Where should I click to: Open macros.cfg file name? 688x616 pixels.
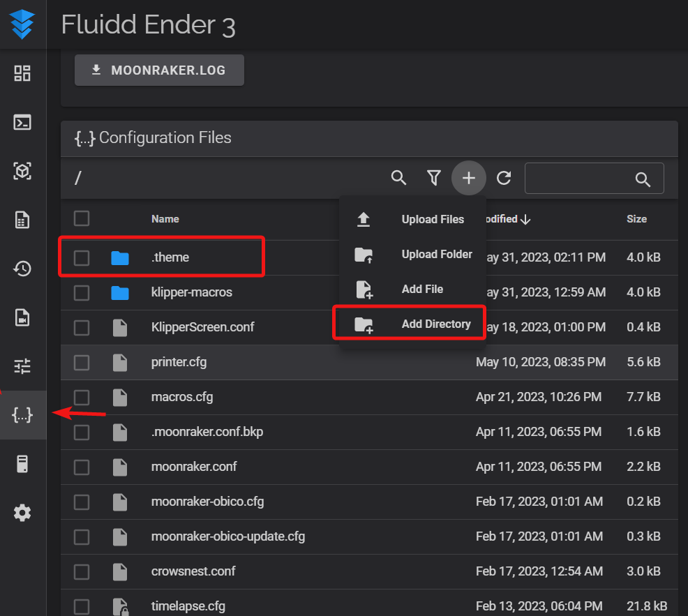click(182, 397)
